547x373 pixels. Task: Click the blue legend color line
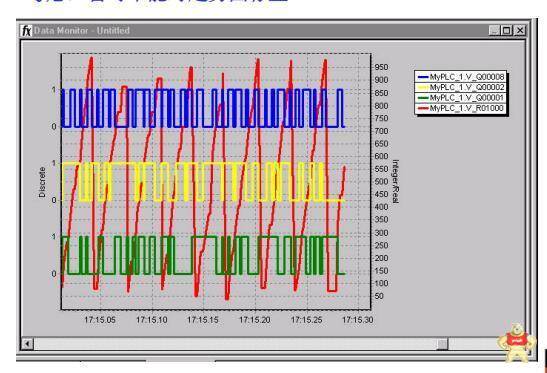(x=423, y=77)
